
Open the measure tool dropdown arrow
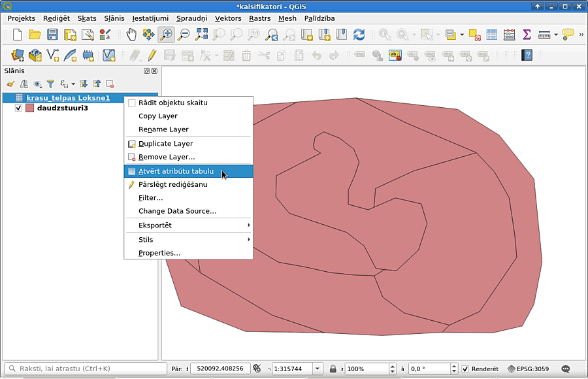tap(556, 35)
